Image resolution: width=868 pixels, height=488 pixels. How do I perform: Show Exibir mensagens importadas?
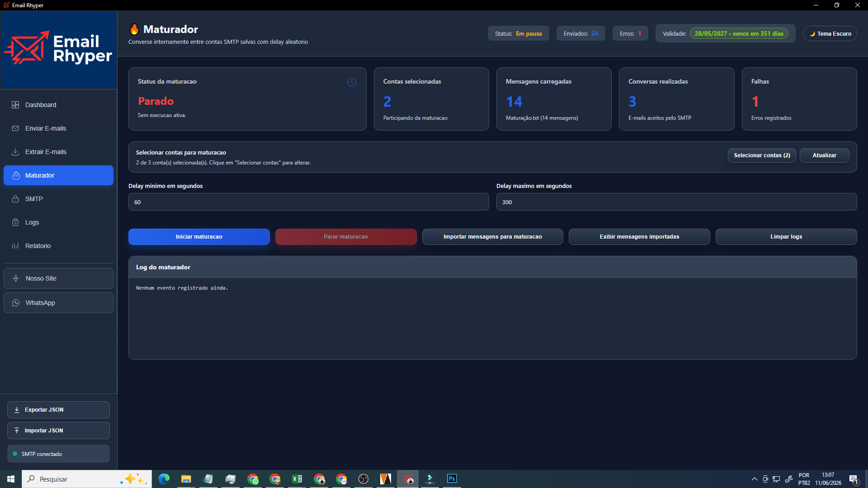pyautogui.click(x=639, y=237)
